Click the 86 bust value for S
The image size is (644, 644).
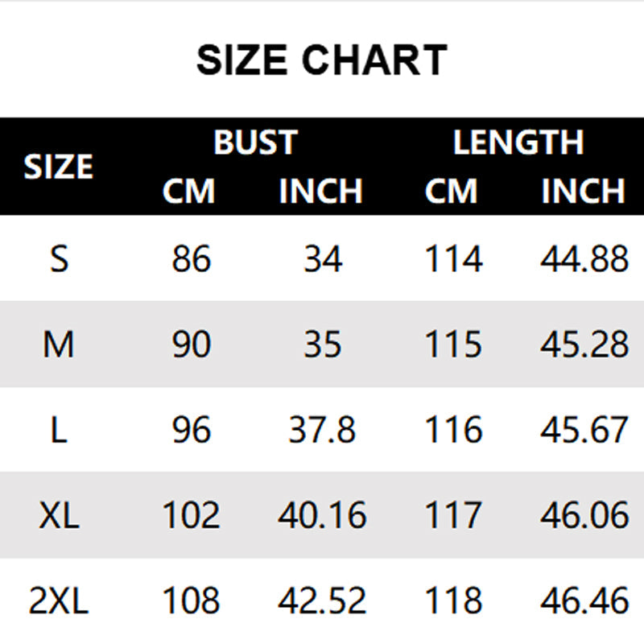click(192, 258)
